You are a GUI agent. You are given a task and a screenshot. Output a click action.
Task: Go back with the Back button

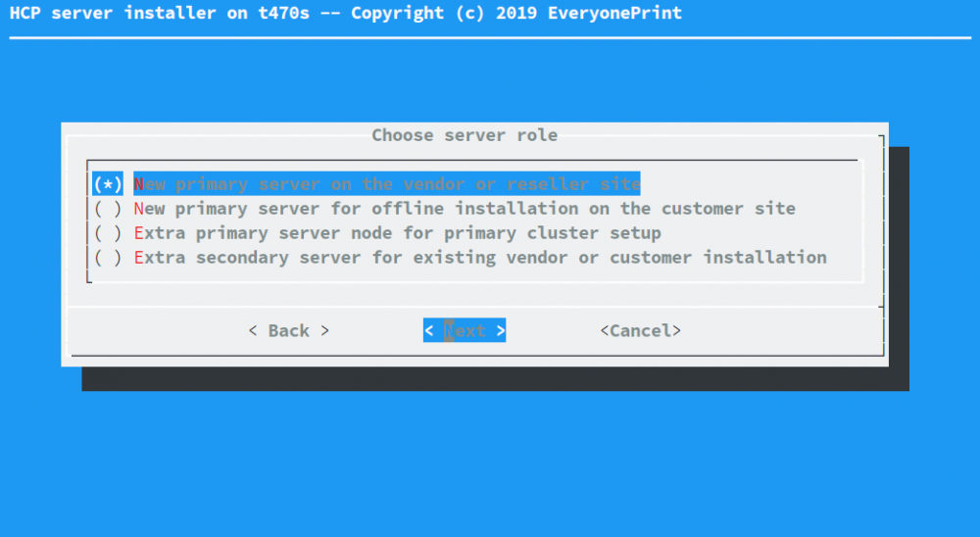289,331
